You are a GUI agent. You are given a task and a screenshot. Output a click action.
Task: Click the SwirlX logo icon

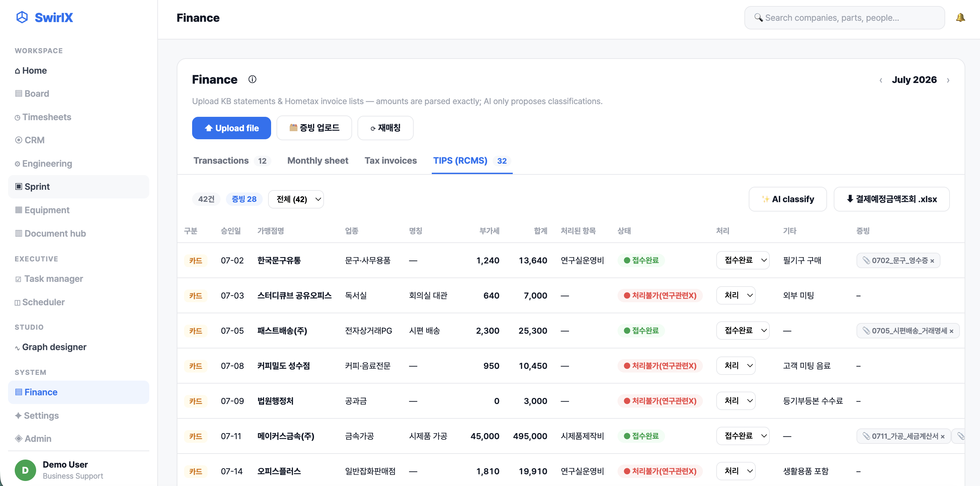pos(22,17)
